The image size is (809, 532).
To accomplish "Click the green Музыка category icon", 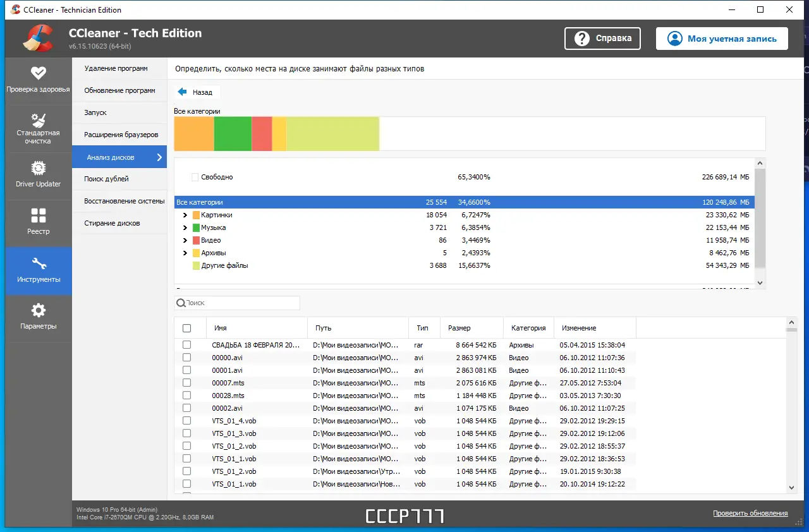I will click(x=196, y=227).
